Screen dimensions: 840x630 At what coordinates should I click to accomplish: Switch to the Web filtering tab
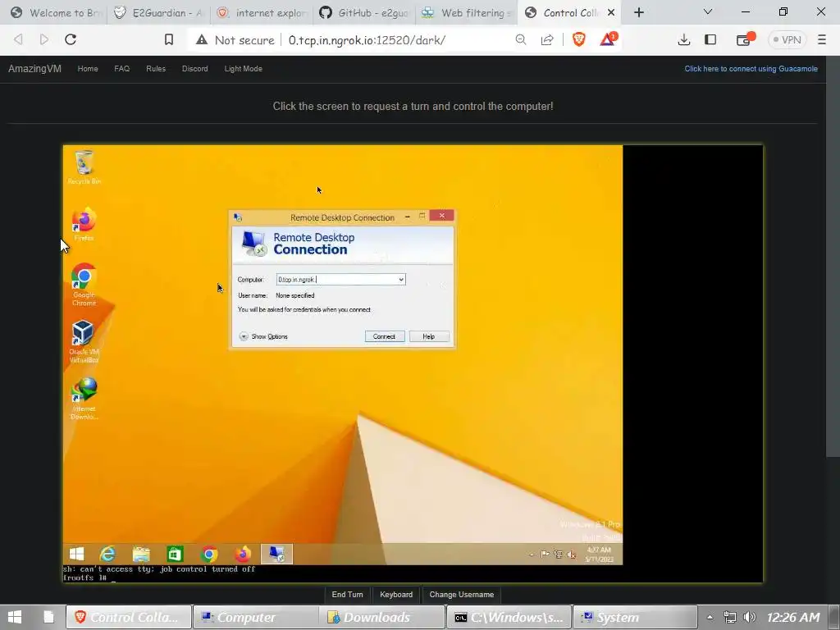pos(467,12)
